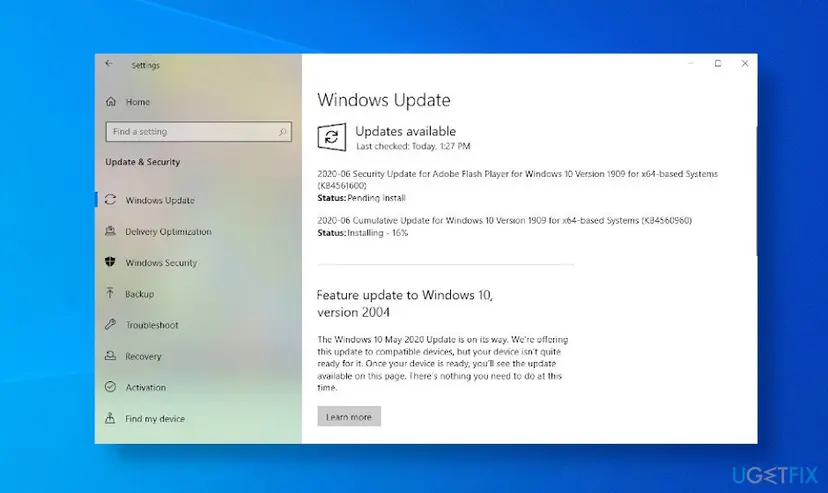
Task: Click the Update & Security heading
Action: coord(143,162)
